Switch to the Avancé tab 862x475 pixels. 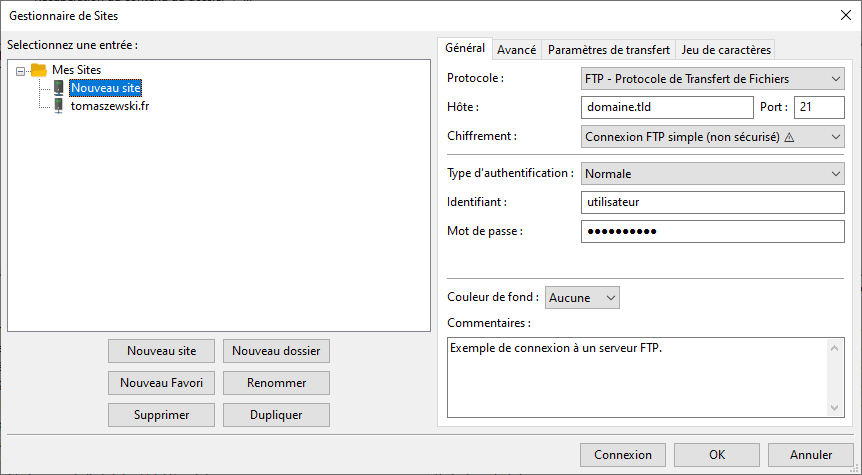[x=517, y=50]
